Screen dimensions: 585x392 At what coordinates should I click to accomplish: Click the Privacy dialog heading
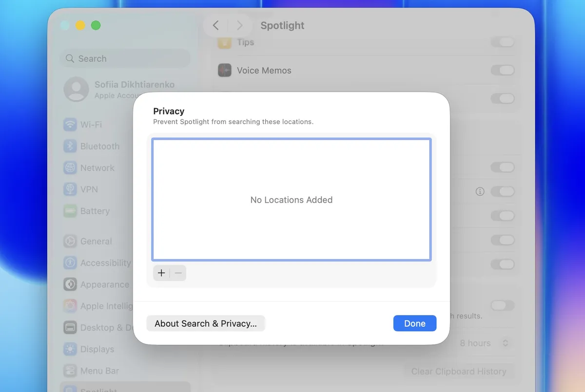tap(169, 111)
